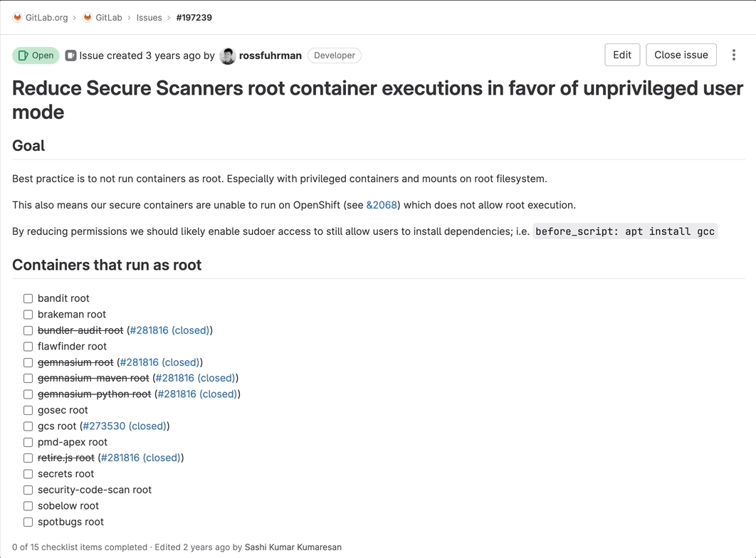Toggle the spotbugs root checkbox
Viewport: 756px width, 558px height.
28,522
